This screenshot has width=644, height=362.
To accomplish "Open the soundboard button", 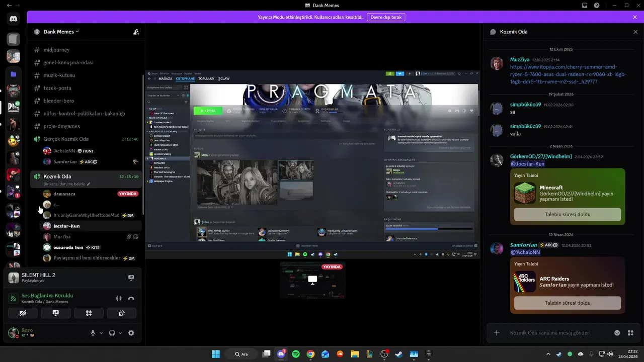I will (x=121, y=313).
